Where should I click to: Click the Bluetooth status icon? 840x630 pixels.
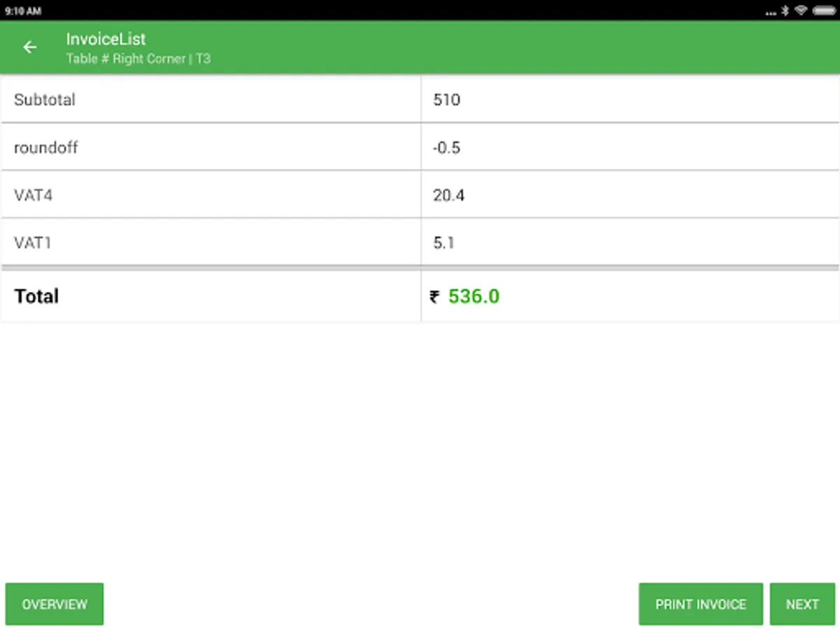pos(785,10)
